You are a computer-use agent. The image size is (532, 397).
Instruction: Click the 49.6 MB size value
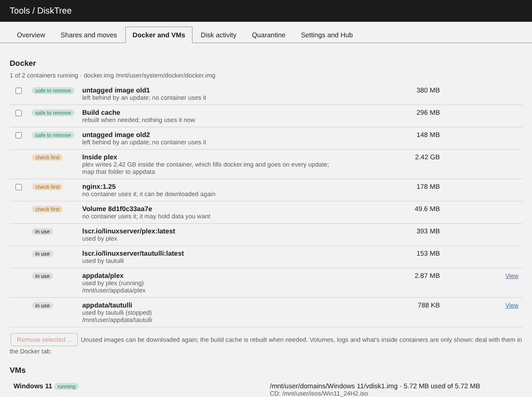pyautogui.click(x=427, y=209)
